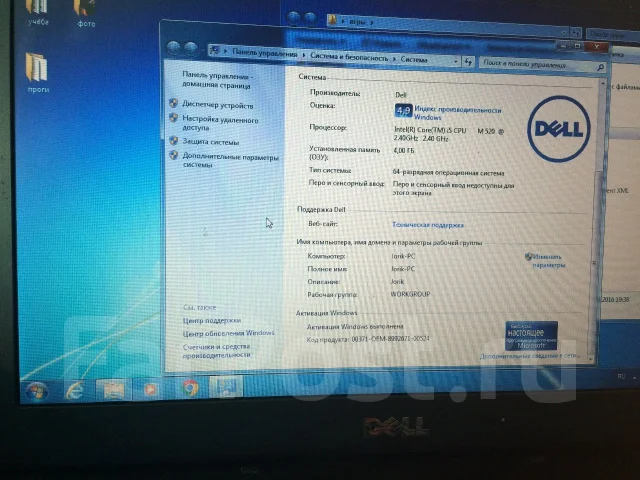Open Защита системы
This screenshot has width=640, height=480.
click(x=211, y=142)
